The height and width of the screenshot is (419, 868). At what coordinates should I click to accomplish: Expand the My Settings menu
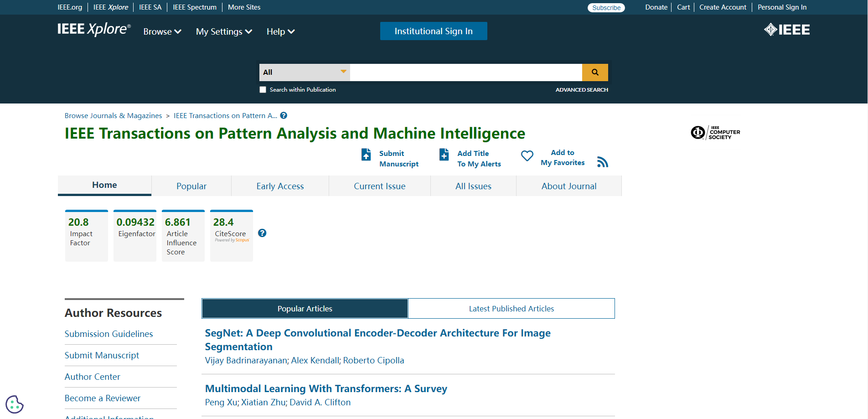[224, 31]
